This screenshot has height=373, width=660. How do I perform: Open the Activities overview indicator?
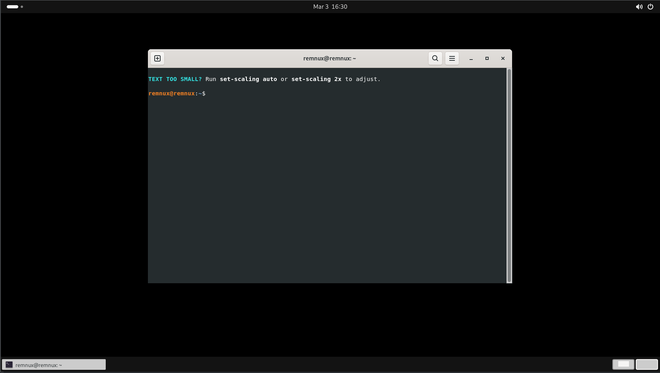pos(15,7)
